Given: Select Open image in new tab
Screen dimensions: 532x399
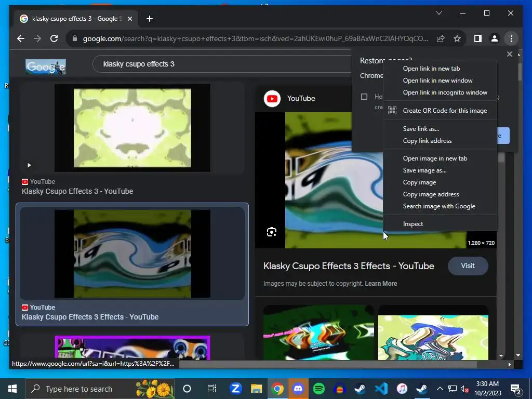Looking at the screenshot, I should pyautogui.click(x=440, y=158).
